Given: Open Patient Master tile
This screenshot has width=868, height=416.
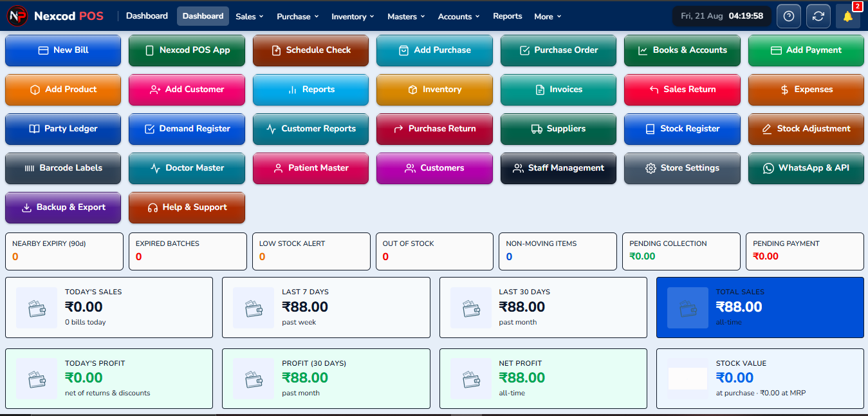Looking at the screenshot, I should coord(311,168).
